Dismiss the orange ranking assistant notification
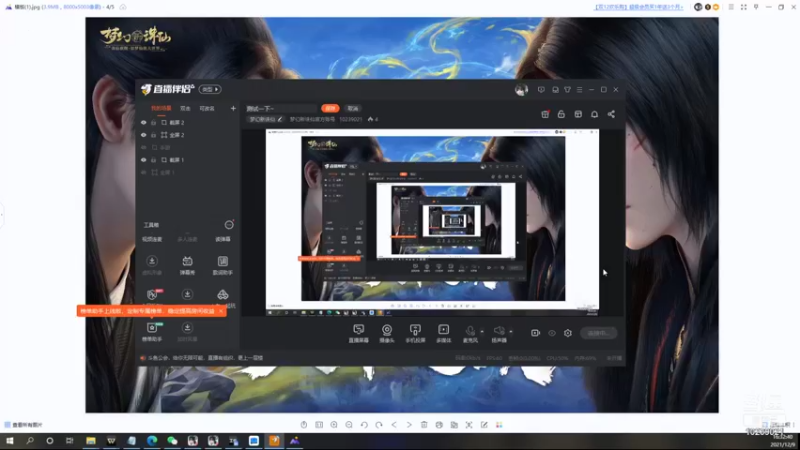 point(221,311)
